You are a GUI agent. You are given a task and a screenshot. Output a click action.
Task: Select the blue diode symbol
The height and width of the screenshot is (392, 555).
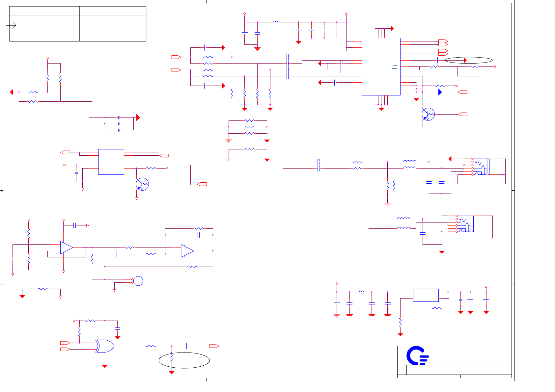pos(440,92)
